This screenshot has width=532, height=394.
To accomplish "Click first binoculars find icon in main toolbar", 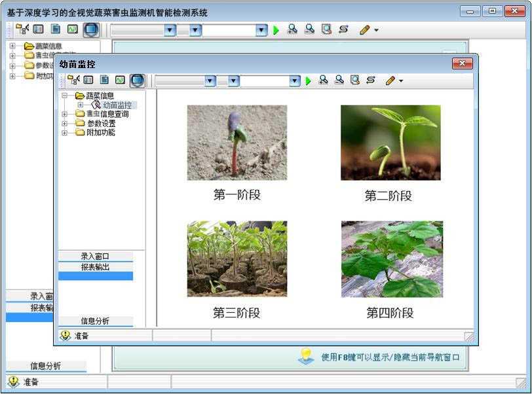I will click(x=292, y=29).
